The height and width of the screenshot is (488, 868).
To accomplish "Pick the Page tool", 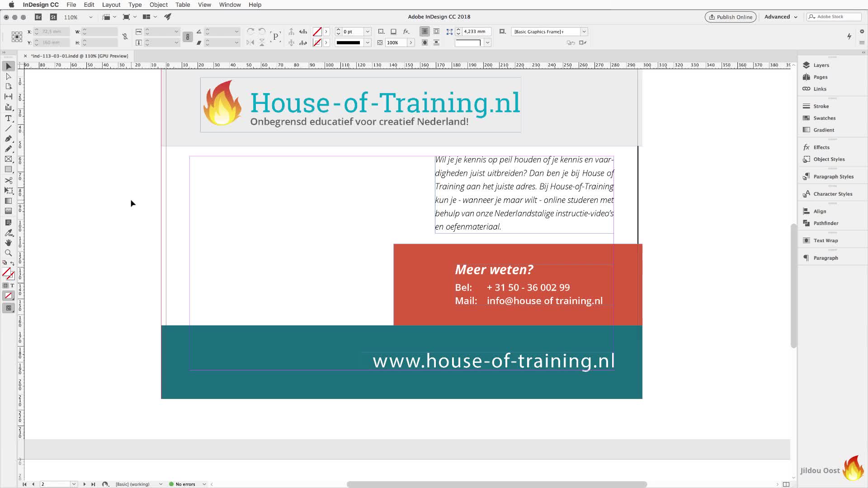I will pos(8,86).
